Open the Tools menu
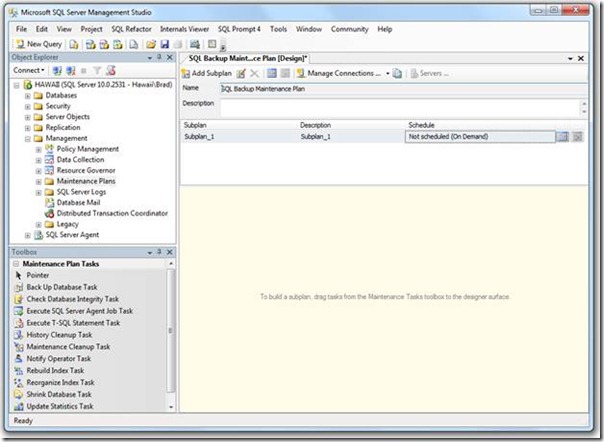 (278, 29)
